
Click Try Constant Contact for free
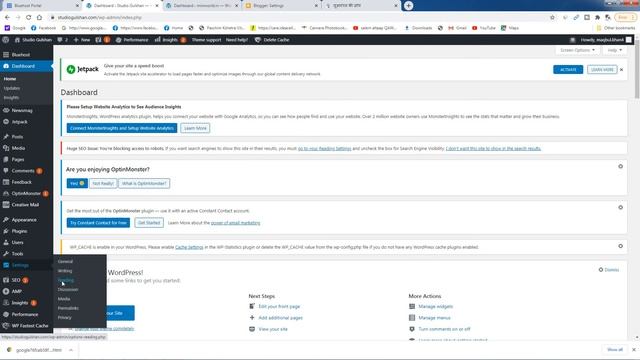[98, 223]
